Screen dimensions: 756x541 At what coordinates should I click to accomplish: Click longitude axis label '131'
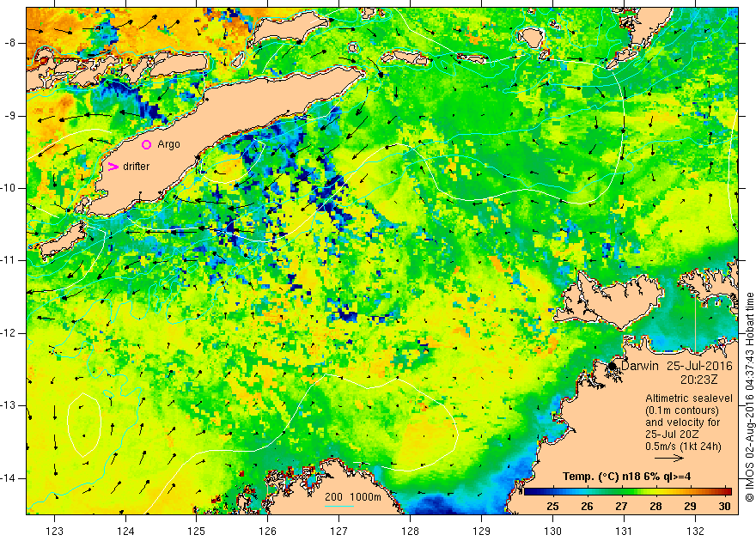[624, 531]
